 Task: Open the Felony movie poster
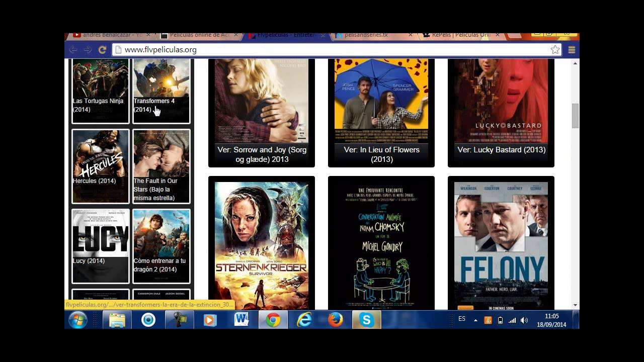[501, 245]
